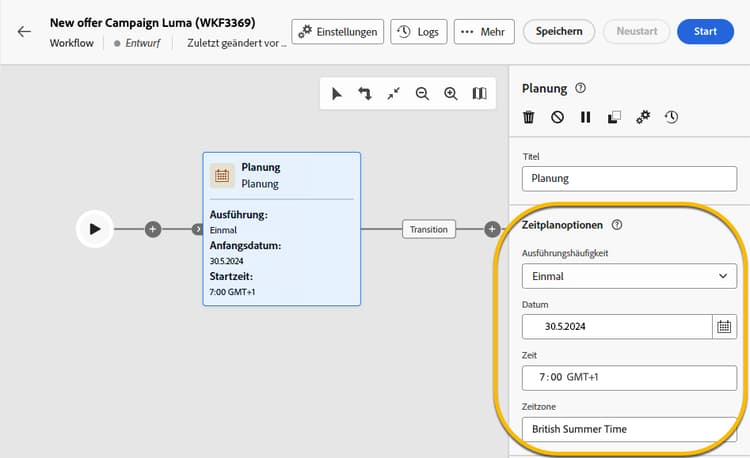Click Speichern to save workflow
The image size is (750, 458).
[x=559, y=32]
